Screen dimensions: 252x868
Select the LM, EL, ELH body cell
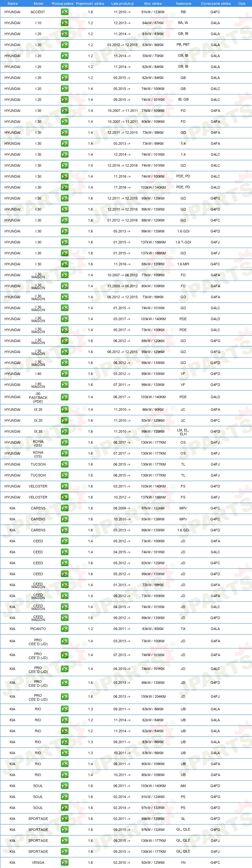pos(183,432)
